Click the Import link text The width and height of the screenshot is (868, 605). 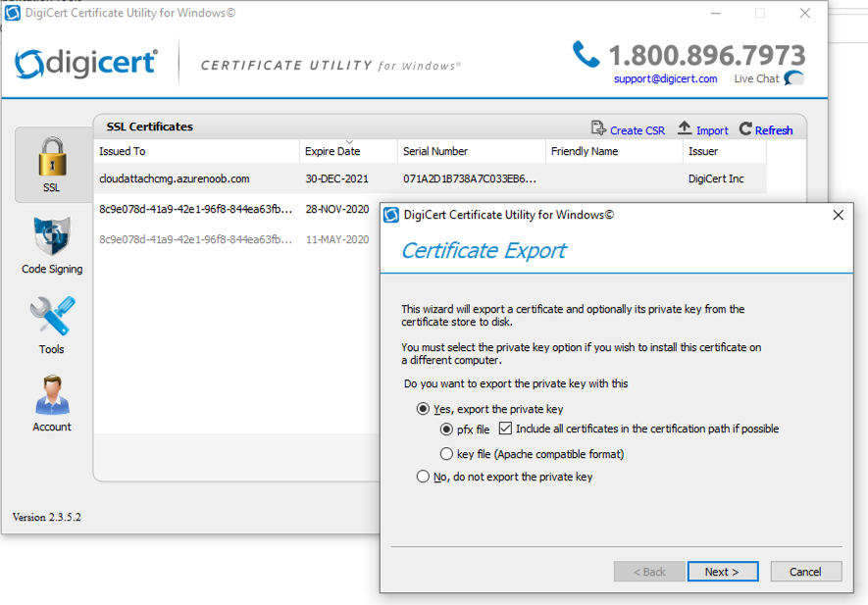(712, 130)
